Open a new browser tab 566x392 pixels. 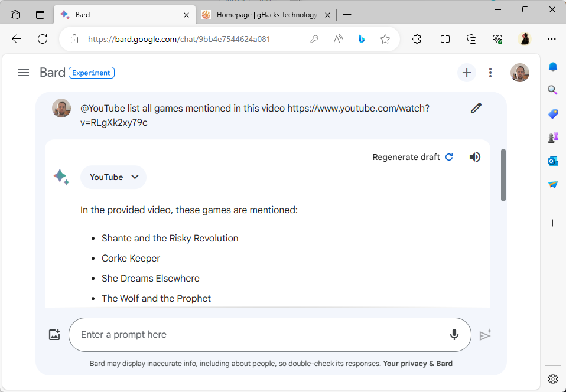click(x=347, y=14)
